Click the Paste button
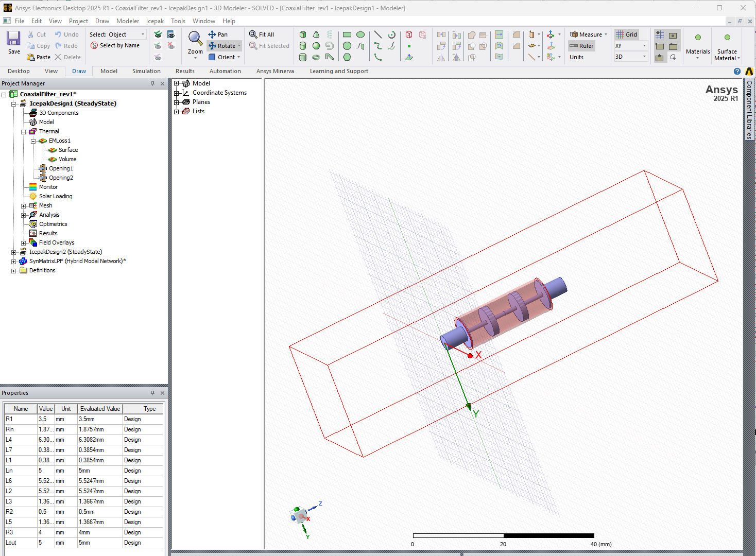Viewport: 756px width, 556px height. pyautogui.click(x=39, y=57)
